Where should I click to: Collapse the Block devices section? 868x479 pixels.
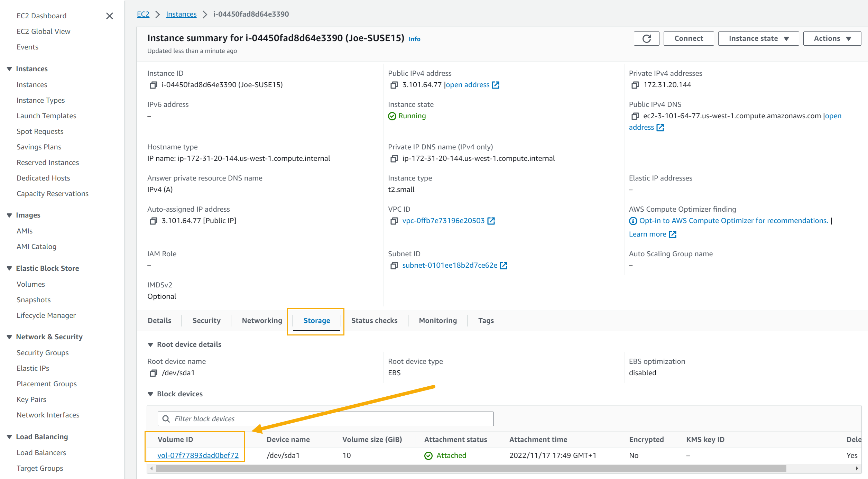point(150,394)
